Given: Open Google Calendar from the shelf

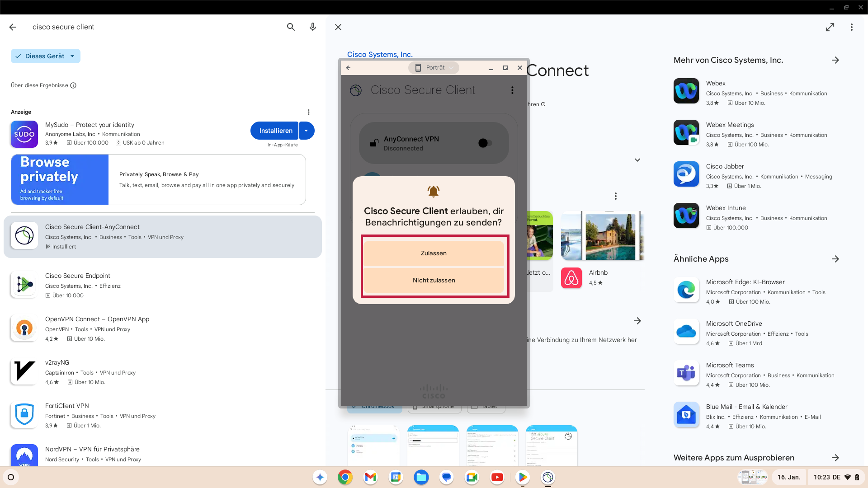Looking at the screenshot, I should pos(396,477).
